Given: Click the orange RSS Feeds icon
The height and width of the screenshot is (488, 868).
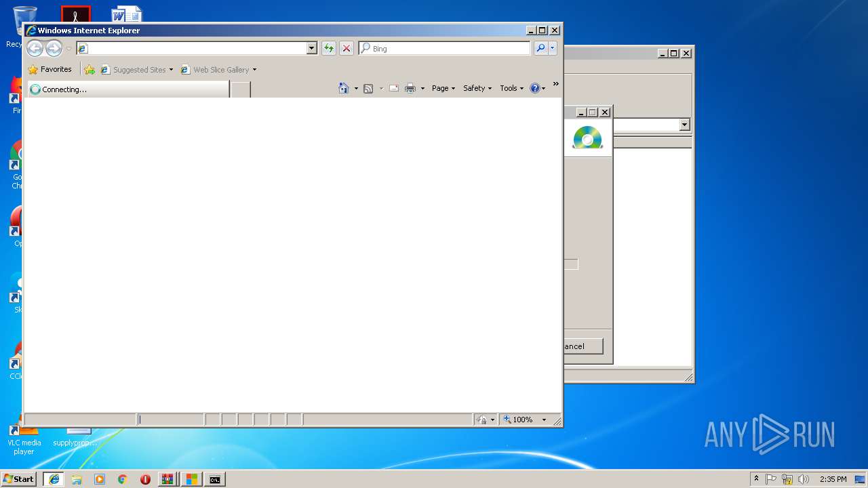Looking at the screenshot, I should [368, 88].
